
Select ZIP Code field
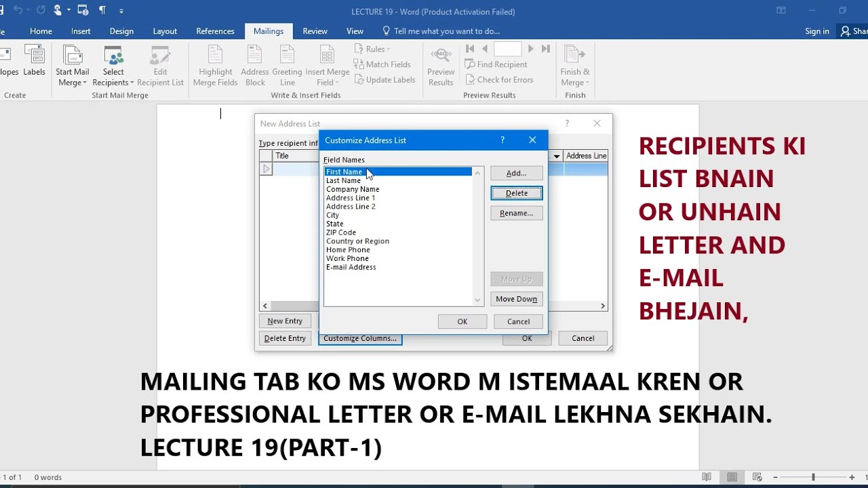pos(398,232)
